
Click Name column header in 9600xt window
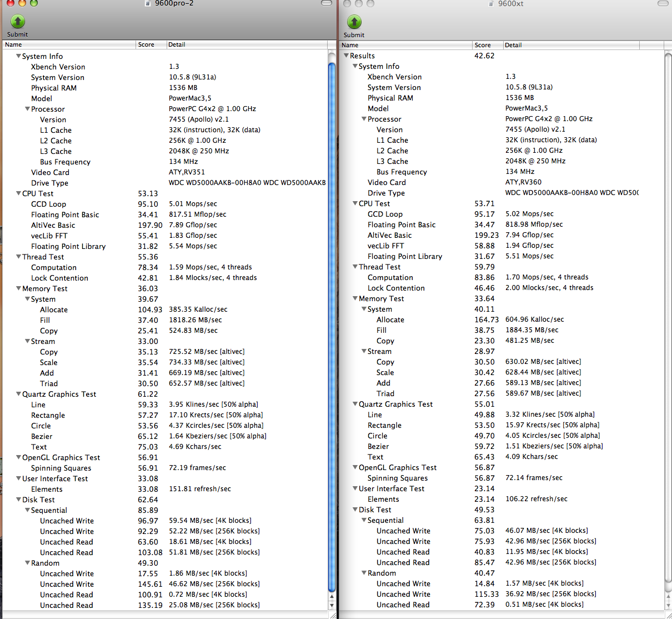tap(406, 45)
